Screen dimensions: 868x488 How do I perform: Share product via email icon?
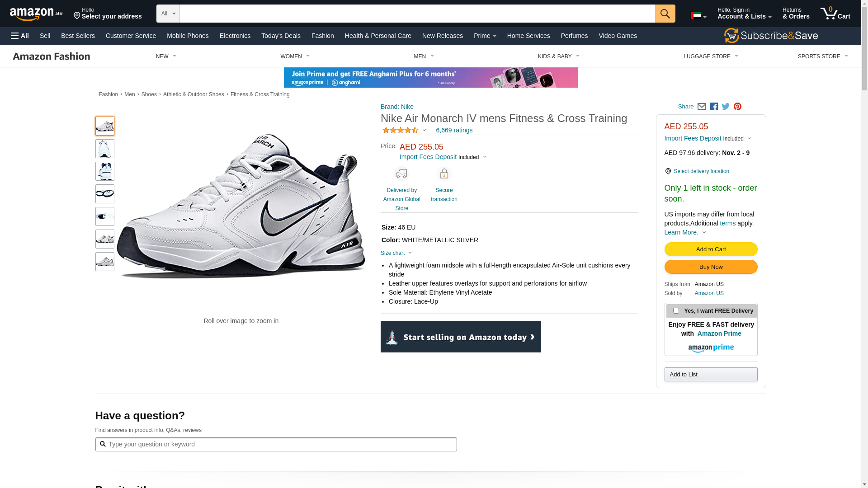point(702,107)
